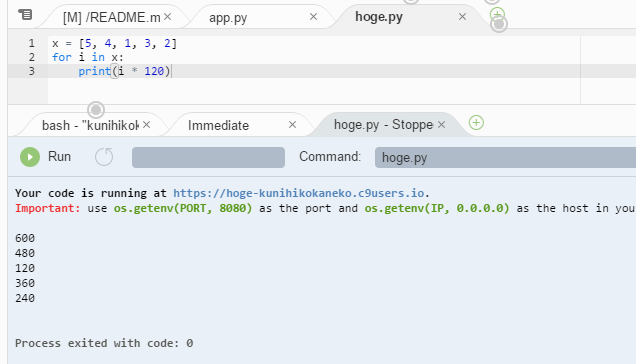Close the hoge.py editor tab
This screenshot has height=364, width=636.
[462, 17]
